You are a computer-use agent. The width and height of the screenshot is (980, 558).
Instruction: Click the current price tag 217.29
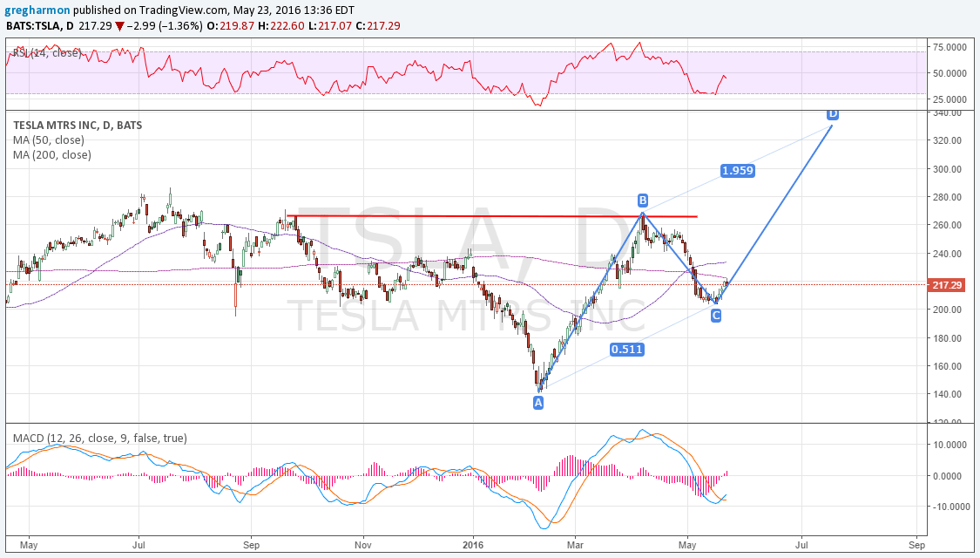(x=947, y=284)
